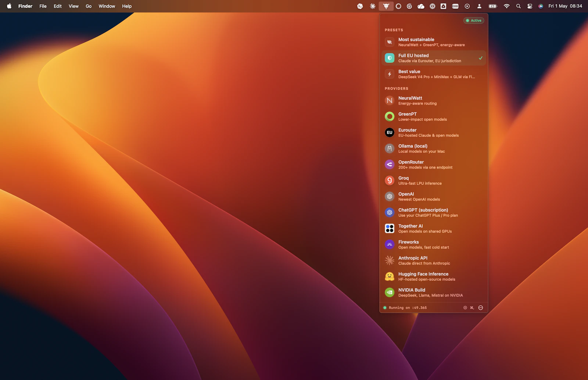
Task: Open the Claude starburst menu bar icon
Action: pos(373,6)
